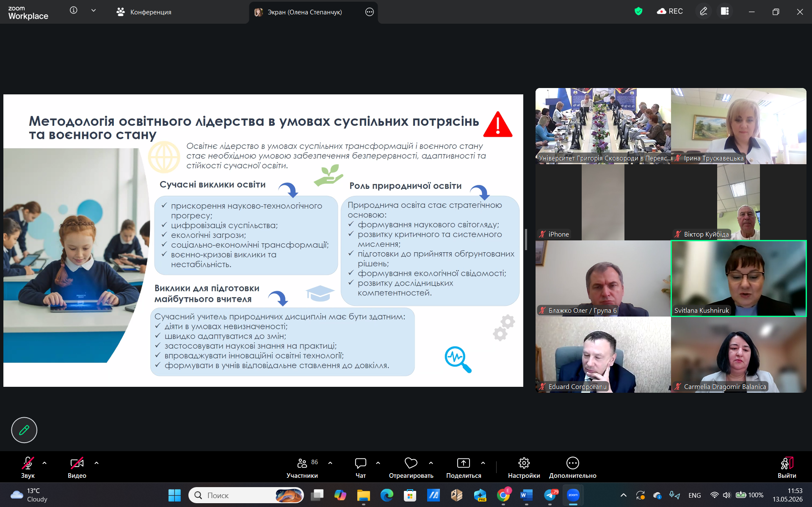Open Отреагировать reactions
Screen dimensions: 812x507
pyautogui.click(x=411, y=468)
